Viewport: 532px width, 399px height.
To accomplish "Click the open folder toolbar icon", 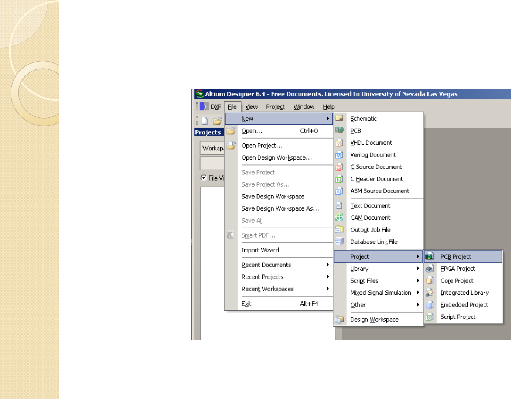I will (217, 121).
